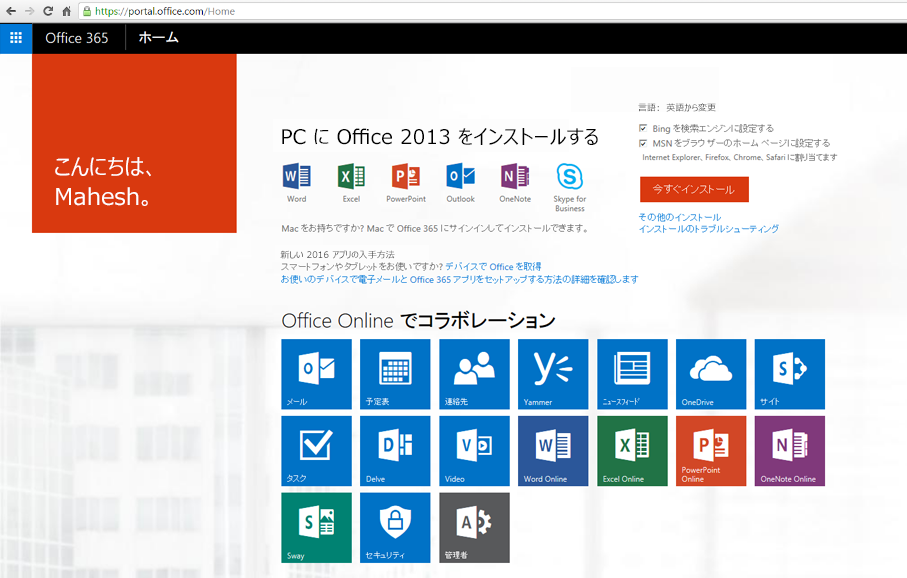The image size is (907, 578).
Task: Launch OneNote Online tile
Action: (x=790, y=451)
